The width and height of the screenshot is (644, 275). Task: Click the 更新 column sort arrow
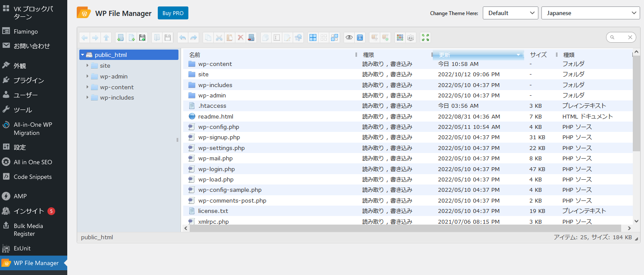pyautogui.click(x=519, y=55)
